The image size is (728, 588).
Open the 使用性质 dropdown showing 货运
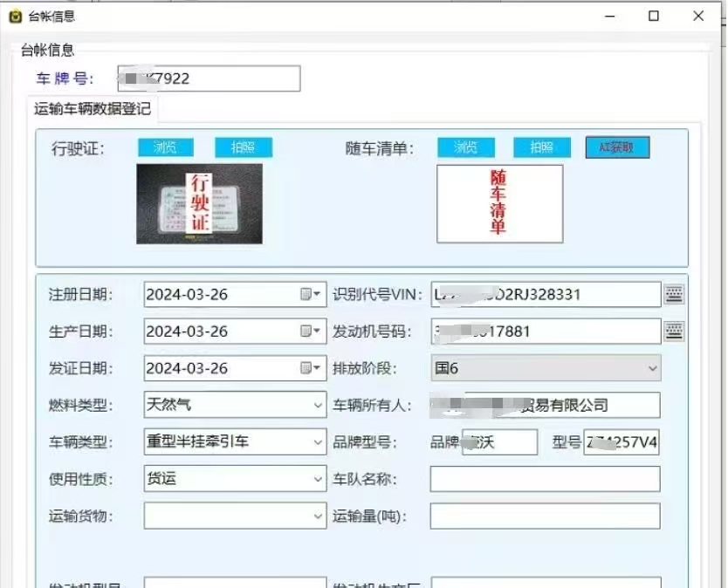pyautogui.click(x=317, y=479)
